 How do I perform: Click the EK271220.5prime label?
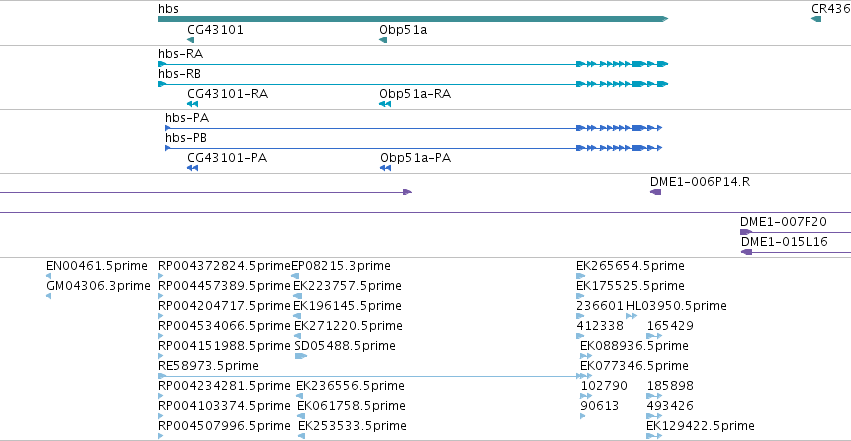pos(348,326)
